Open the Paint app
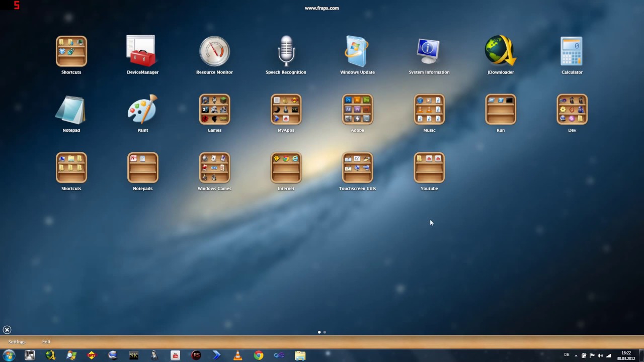 tap(142, 109)
